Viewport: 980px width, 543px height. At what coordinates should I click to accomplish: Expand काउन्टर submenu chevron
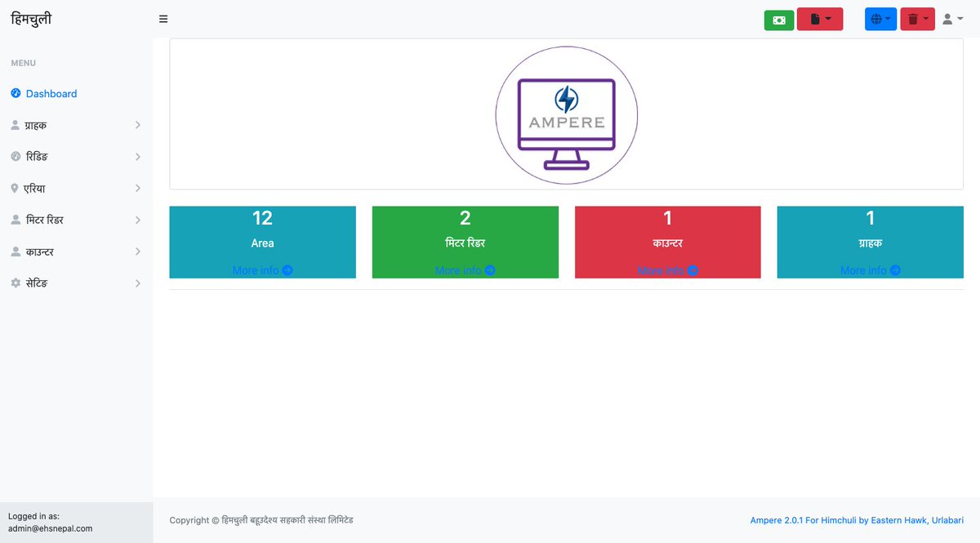coord(138,251)
